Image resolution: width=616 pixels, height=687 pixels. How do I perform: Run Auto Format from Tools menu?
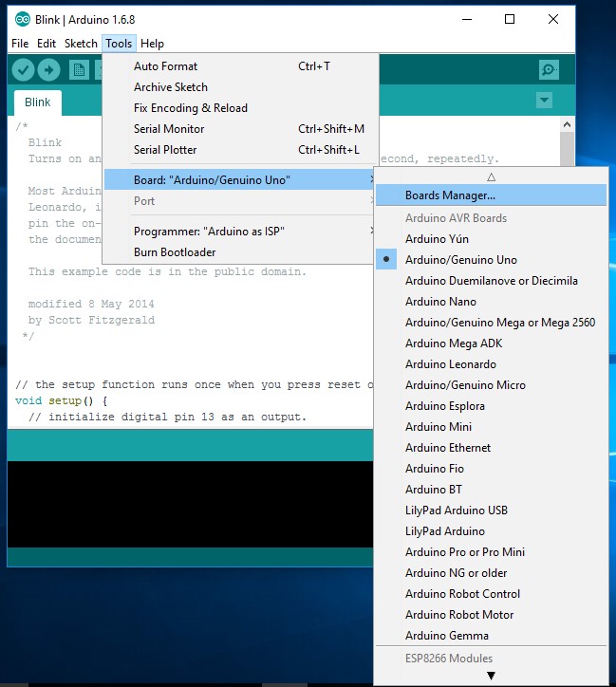tap(239, 66)
